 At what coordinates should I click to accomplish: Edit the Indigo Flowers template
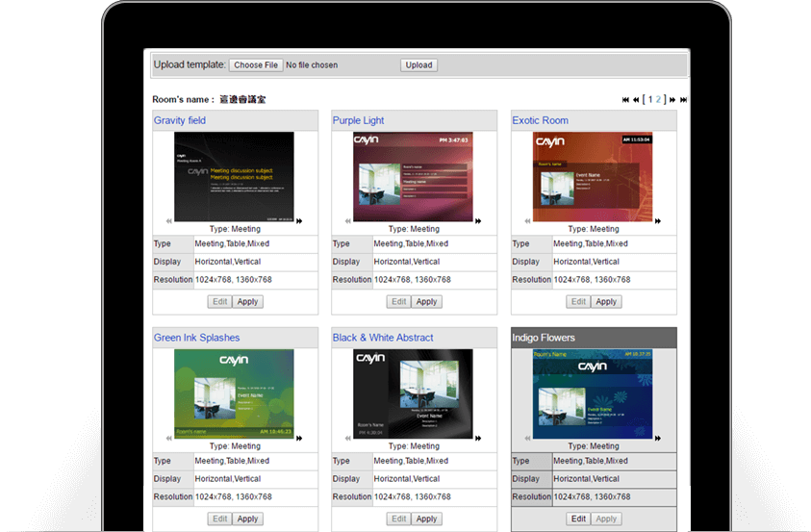coord(578,519)
